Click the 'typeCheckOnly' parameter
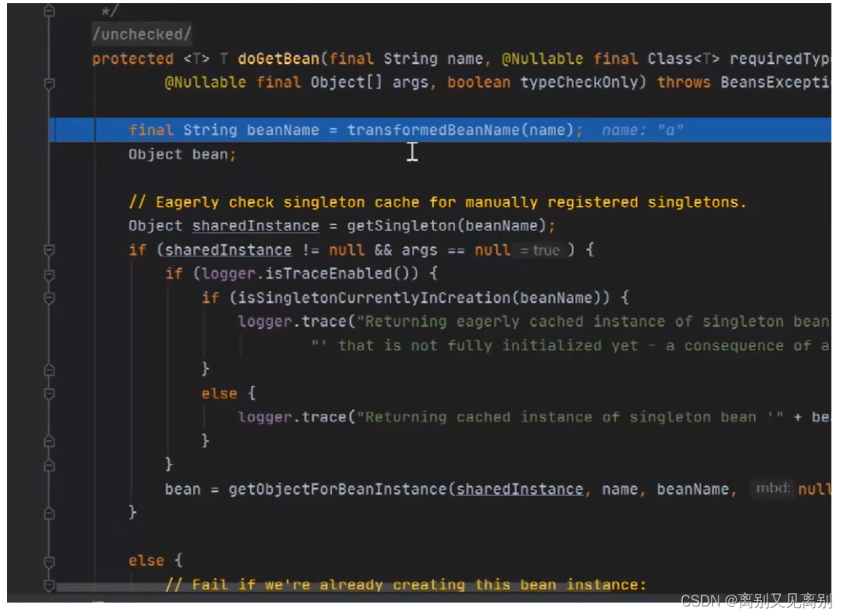The height and width of the screenshot is (616, 844). pyautogui.click(x=579, y=82)
